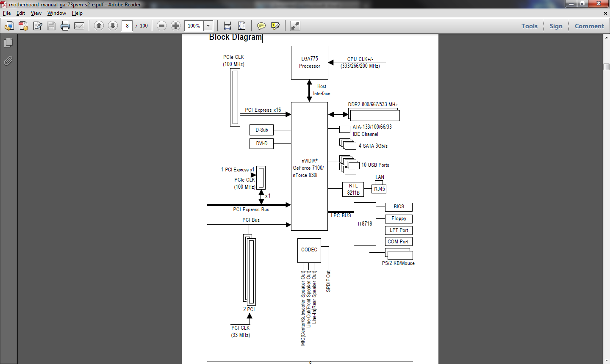Click the COM Port box
This screenshot has height=364, width=610.
[x=399, y=242]
